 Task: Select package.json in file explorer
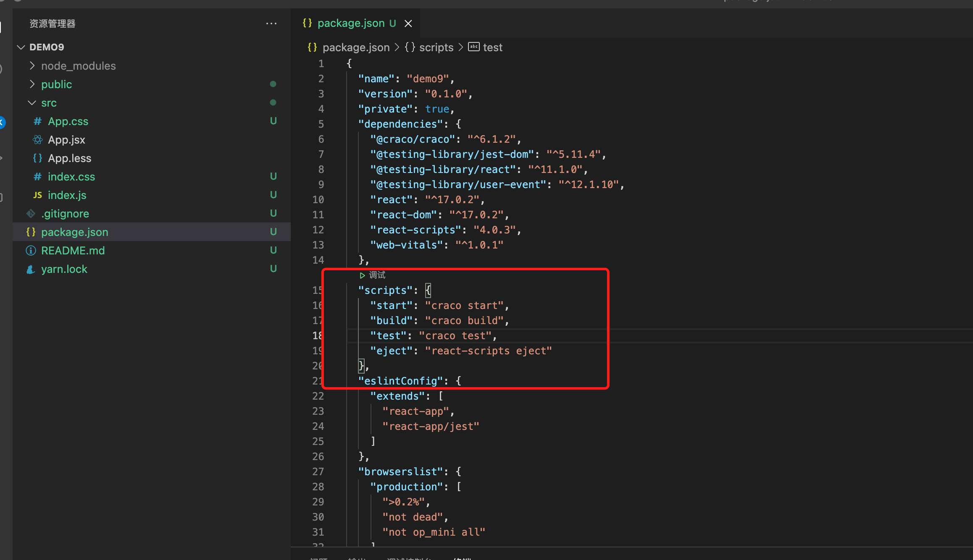pyautogui.click(x=74, y=232)
